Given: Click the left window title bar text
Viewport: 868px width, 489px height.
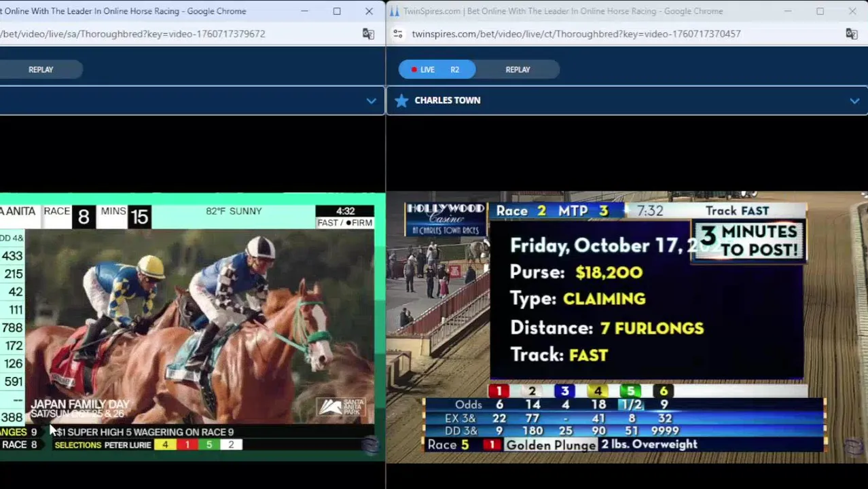Looking at the screenshot, I should point(123,11).
